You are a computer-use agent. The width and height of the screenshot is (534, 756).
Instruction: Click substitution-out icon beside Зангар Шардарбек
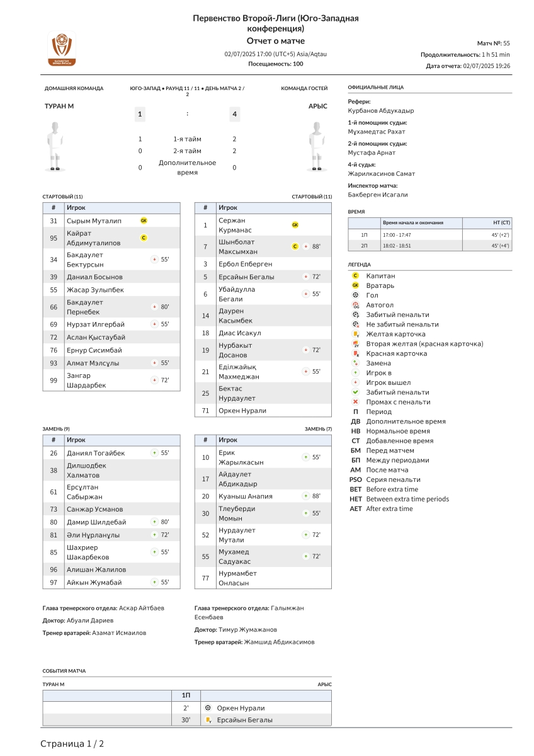154,381
